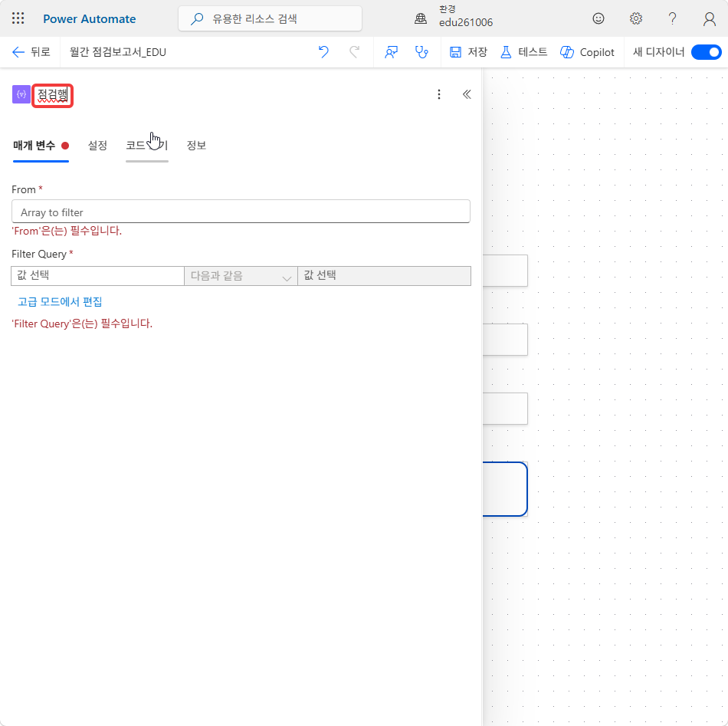Open the 다음과 같음 operator dropdown
The image size is (728, 726).
(x=241, y=276)
